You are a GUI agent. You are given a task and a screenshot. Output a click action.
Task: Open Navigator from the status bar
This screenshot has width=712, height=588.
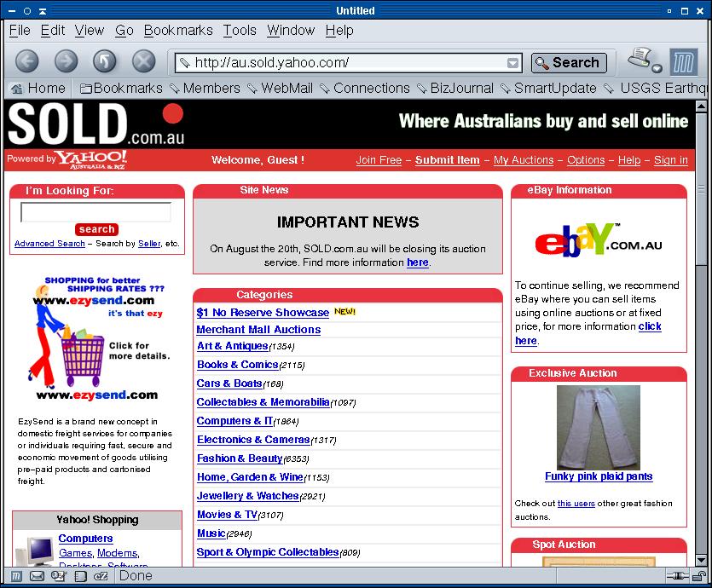(x=16, y=576)
